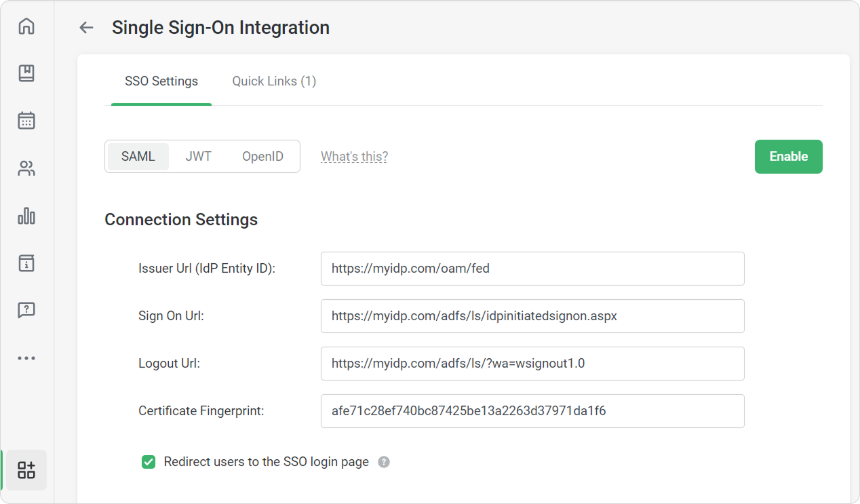This screenshot has width=860, height=504.
Task: Choose the OpenID protocol option
Action: point(262,157)
